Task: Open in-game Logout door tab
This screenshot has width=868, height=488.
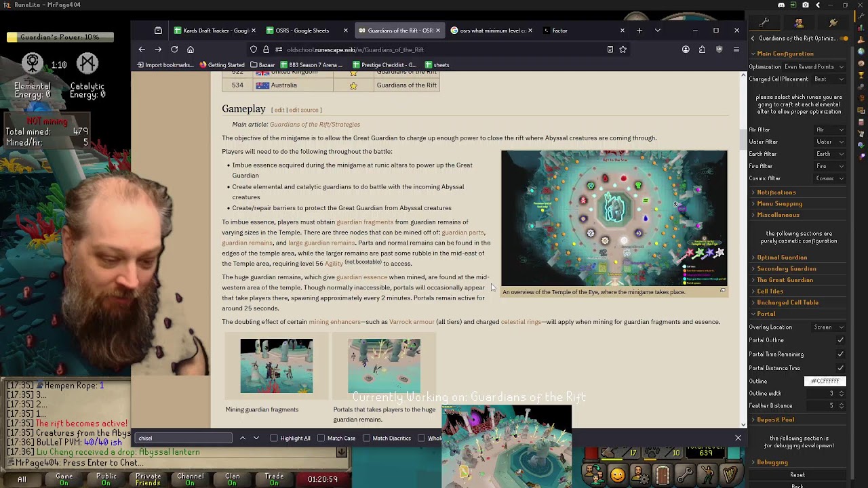Action: pyautogui.click(x=663, y=475)
